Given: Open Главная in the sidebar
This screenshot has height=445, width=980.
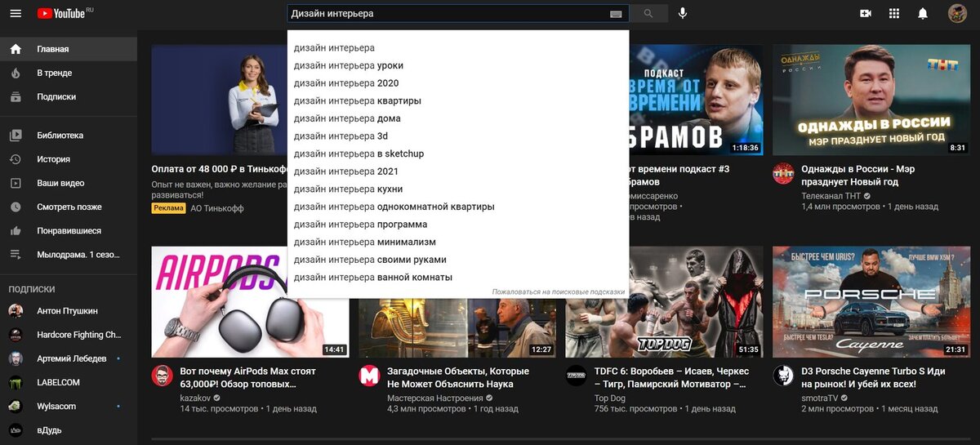Looking at the screenshot, I should point(69,49).
